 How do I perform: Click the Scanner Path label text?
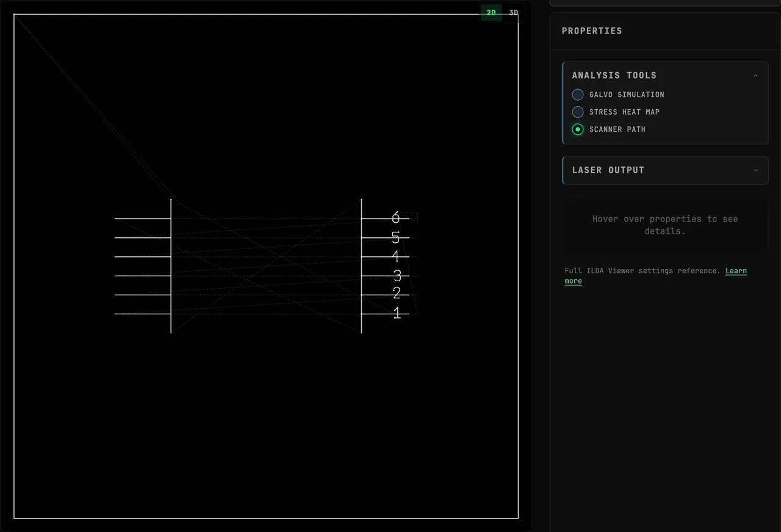click(x=617, y=129)
